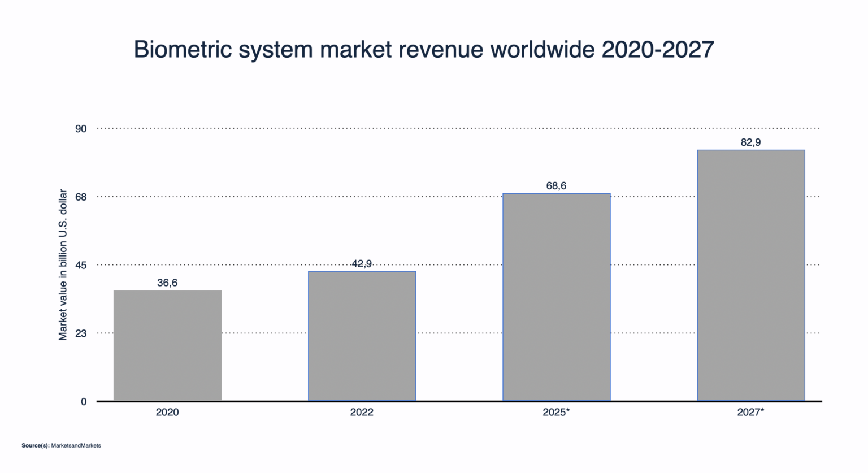Click the tallest bar for 2027*
The width and height of the screenshot is (868, 473).
pyautogui.click(x=750, y=275)
